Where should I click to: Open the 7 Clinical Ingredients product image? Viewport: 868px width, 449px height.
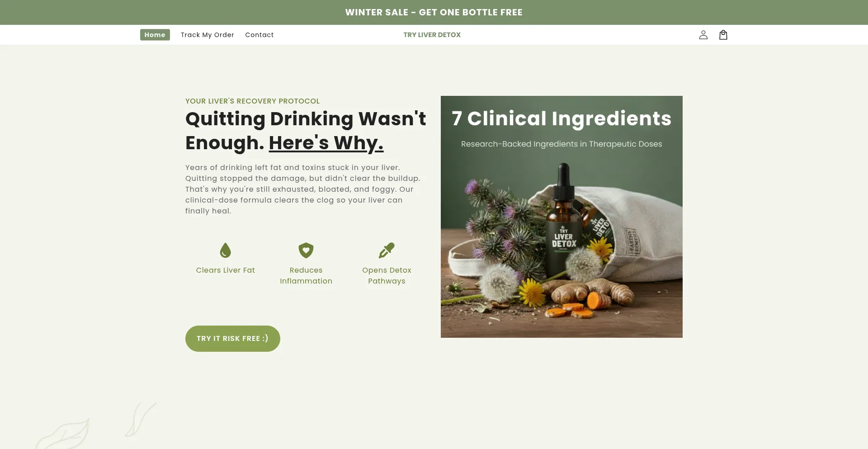pyautogui.click(x=561, y=217)
